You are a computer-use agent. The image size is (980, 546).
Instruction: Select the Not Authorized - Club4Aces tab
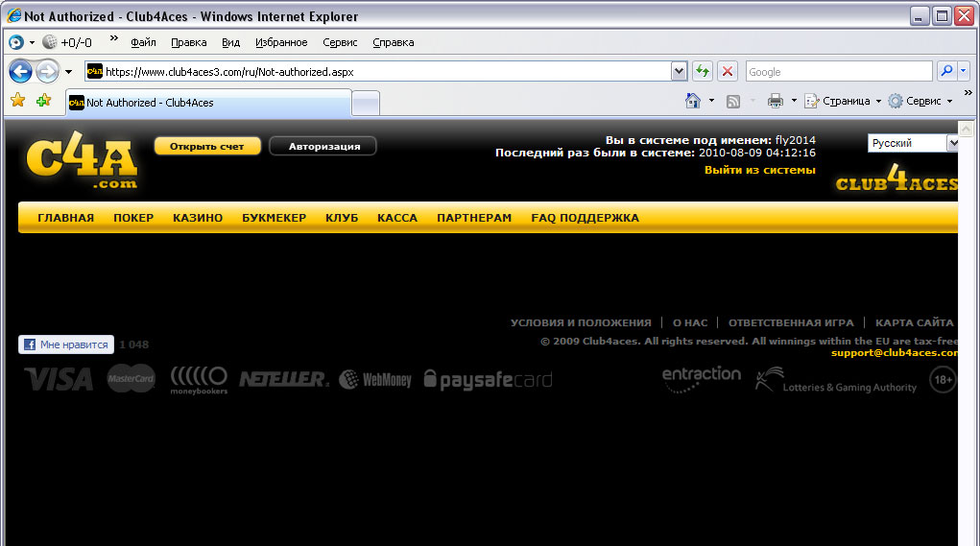208,103
